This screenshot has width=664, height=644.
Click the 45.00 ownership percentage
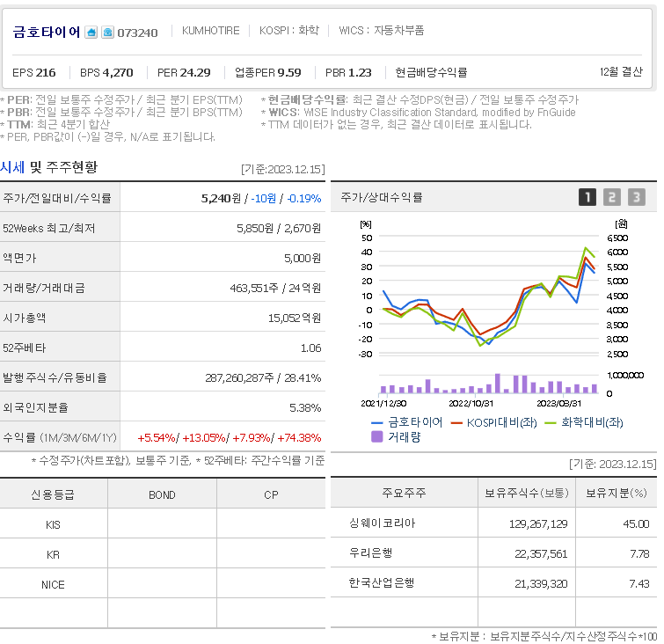[x=636, y=524]
